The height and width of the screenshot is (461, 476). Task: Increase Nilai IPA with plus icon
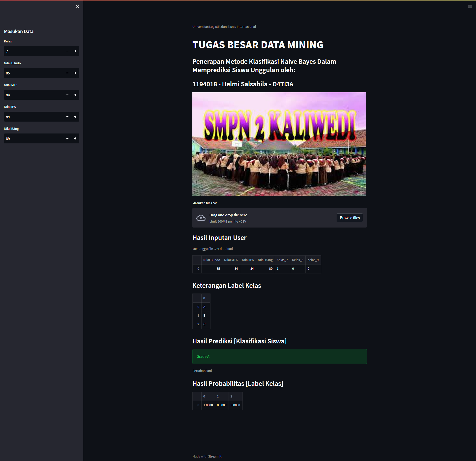pyautogui.click(x=75, y=117)
